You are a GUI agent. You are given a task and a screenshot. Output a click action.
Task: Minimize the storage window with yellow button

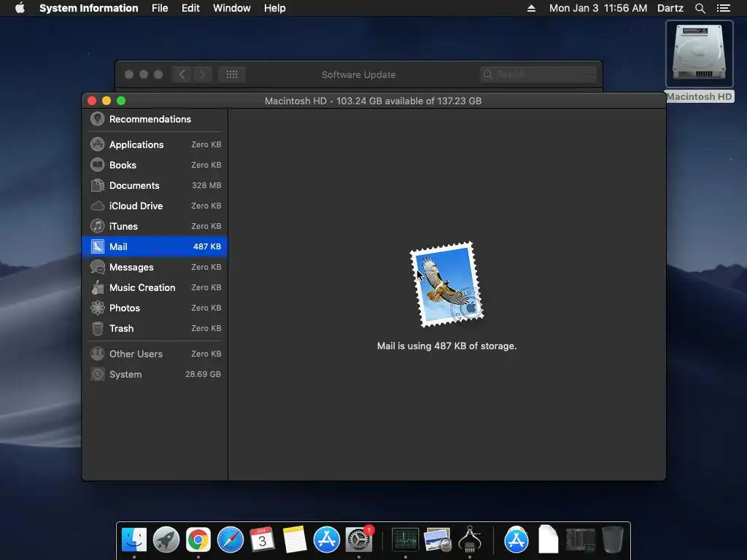(107, 101)
